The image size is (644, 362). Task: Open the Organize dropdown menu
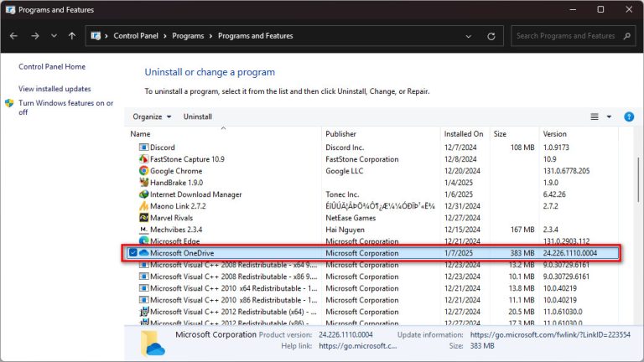coord(152,117)
